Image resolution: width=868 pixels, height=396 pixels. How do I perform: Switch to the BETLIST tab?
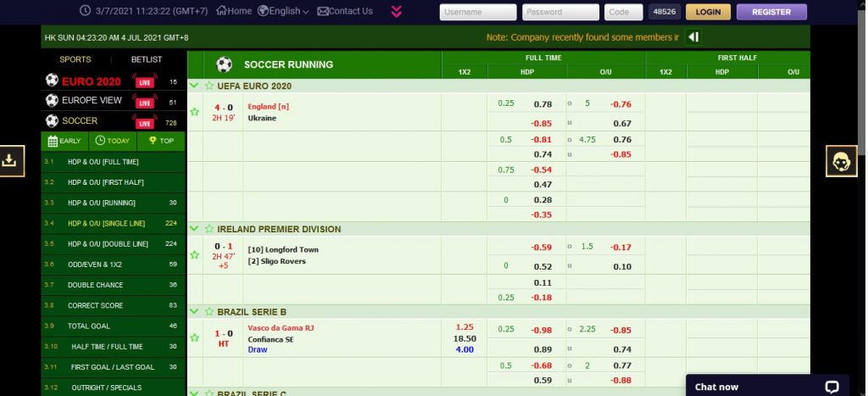(147, 59)
